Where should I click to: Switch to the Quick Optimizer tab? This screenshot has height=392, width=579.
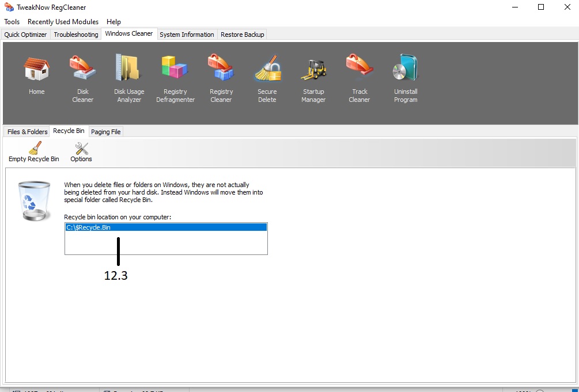click(x=25, y=35)
